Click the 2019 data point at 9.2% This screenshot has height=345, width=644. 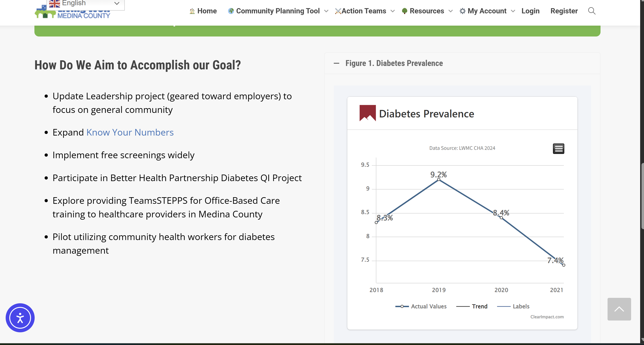[x=438, y=179]
